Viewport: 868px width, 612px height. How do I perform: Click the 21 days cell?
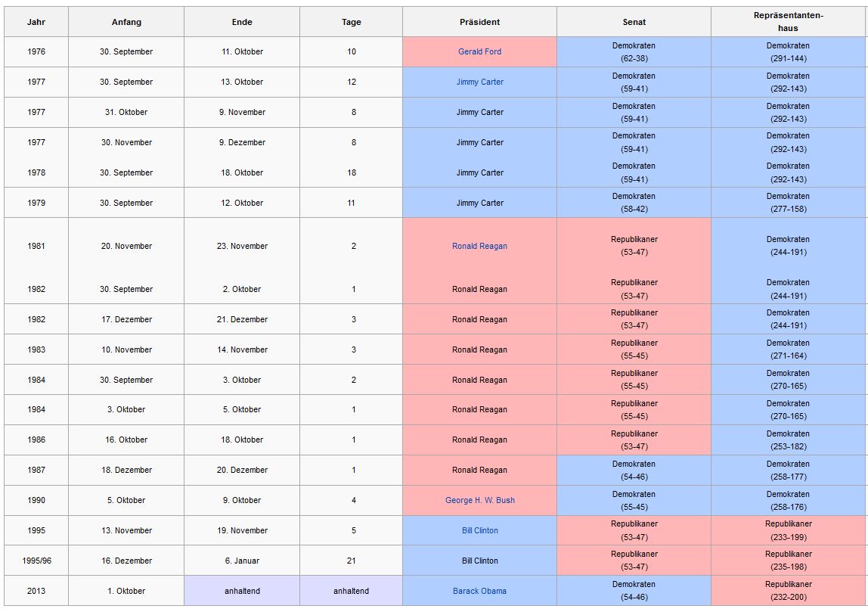[x=351, y=561]
